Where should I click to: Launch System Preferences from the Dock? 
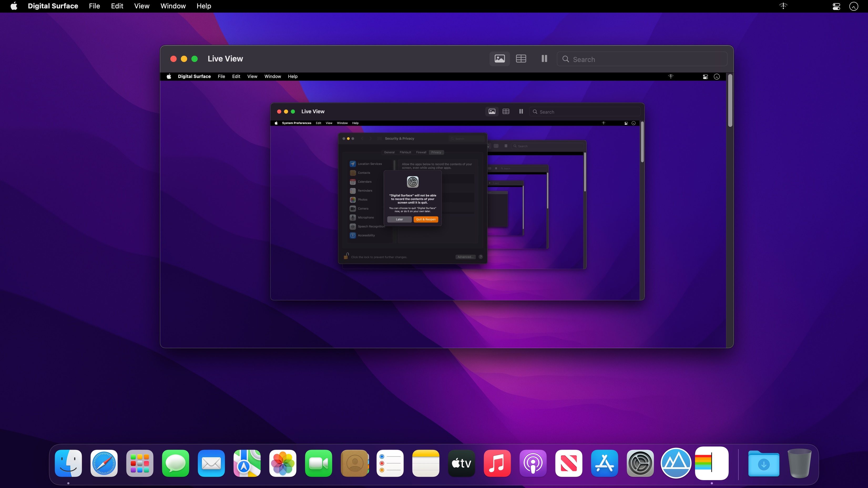click(x=640, y=463)
